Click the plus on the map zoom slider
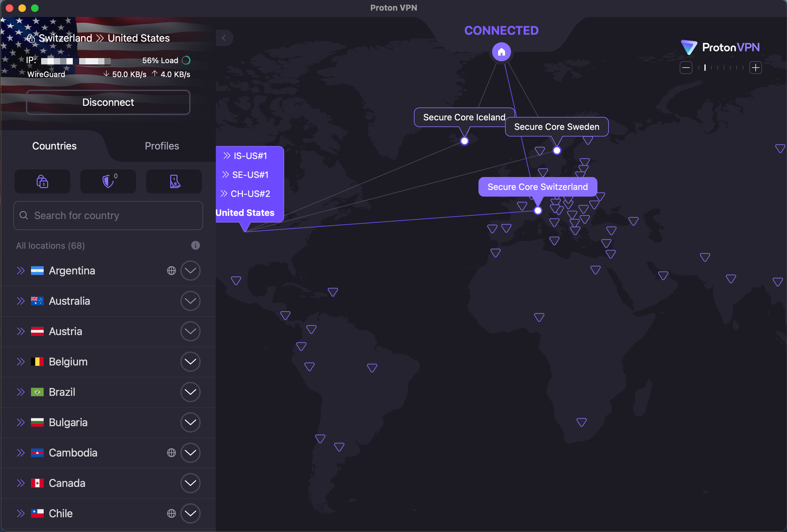 (x=756, y=68)
